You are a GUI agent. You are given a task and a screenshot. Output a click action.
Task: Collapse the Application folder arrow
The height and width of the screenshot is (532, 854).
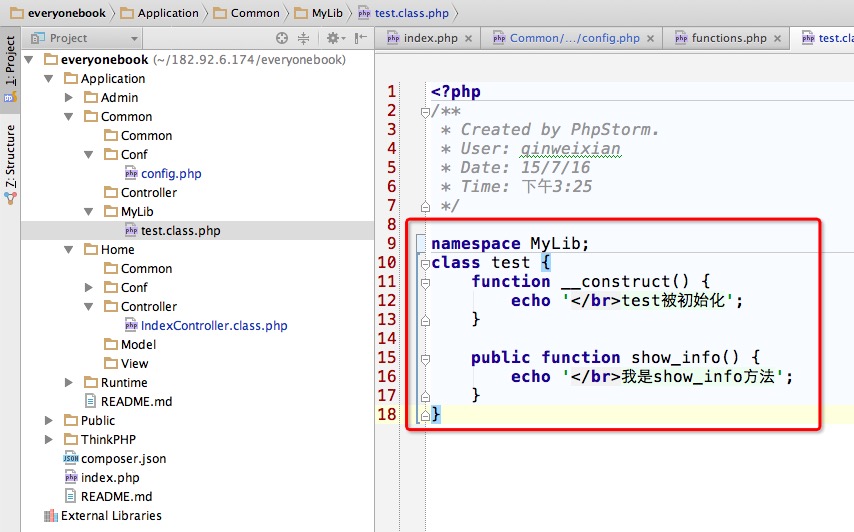tap(49, 78)
